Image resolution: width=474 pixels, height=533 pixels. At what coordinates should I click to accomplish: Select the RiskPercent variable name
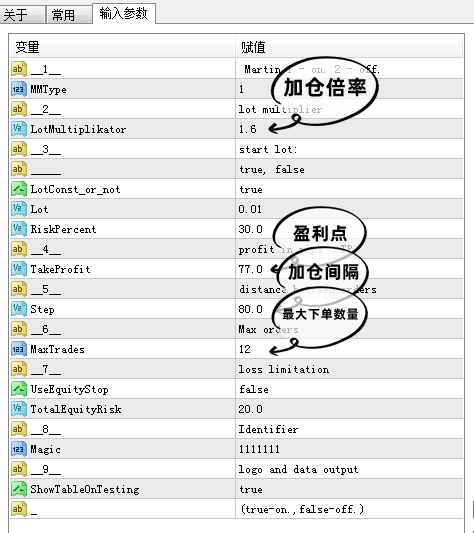tap(63, 229)
